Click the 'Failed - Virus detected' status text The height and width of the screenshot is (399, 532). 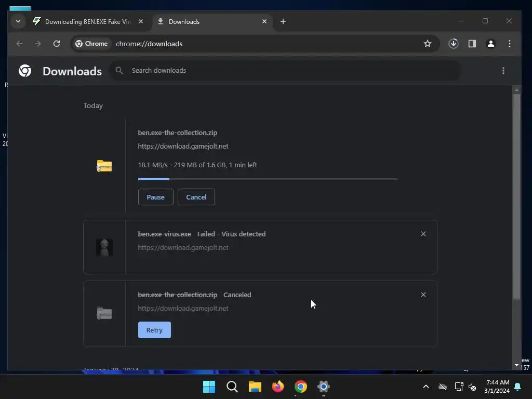[231, 234]
